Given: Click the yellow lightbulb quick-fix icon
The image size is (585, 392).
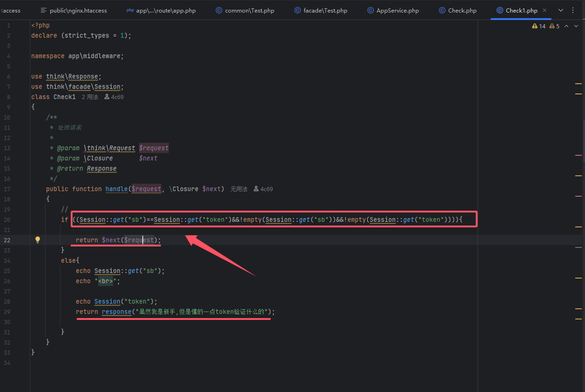Looking at the screenshot, I should click(x=38, y=240).
